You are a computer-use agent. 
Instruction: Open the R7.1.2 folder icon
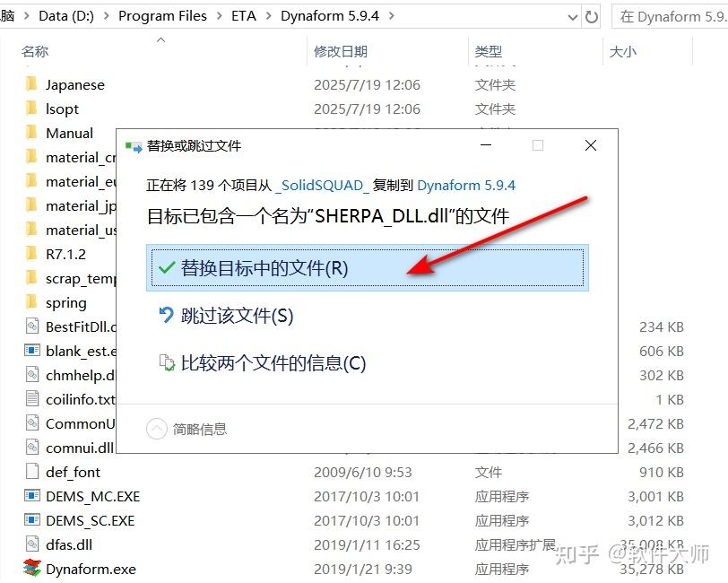[x=31, y=254]
